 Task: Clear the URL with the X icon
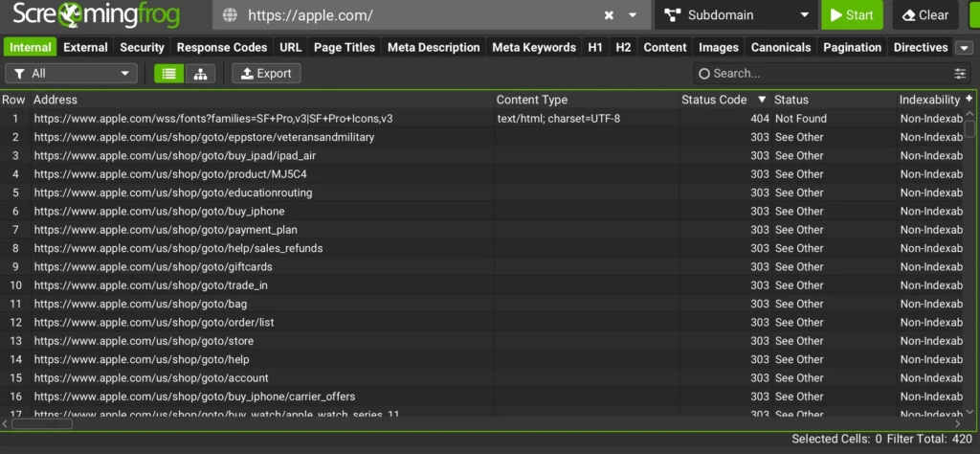(x=609, y=15)
